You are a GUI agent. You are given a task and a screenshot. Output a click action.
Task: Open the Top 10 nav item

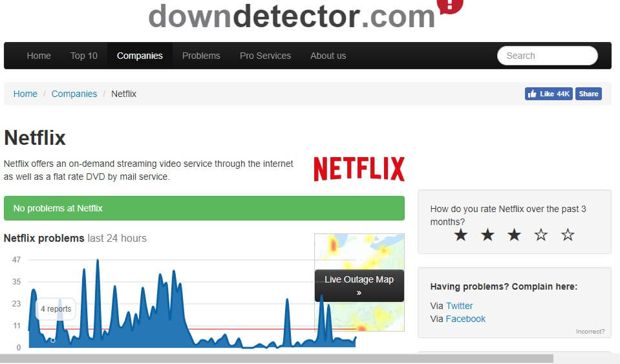(x=84, y=56)
